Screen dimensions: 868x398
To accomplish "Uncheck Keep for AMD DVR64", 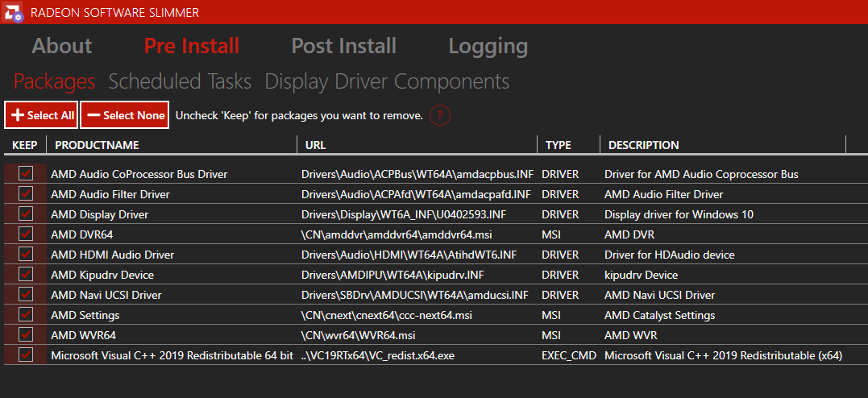I will coord(26,234).
